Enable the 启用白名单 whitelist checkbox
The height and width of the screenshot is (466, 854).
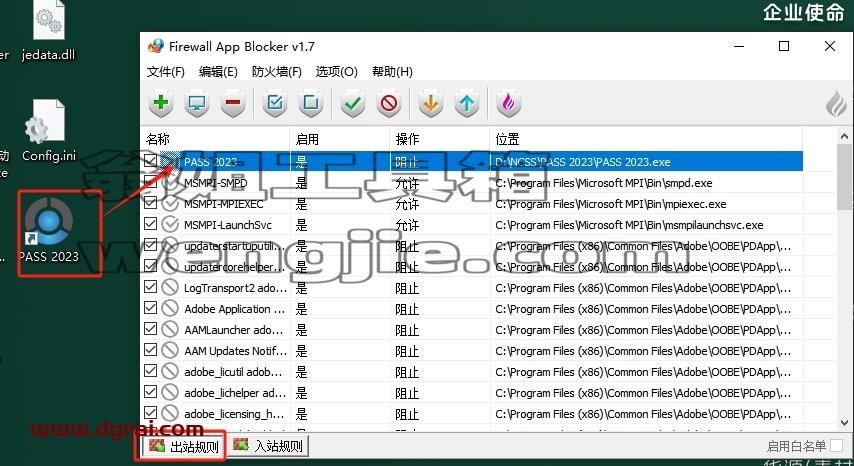836,446
